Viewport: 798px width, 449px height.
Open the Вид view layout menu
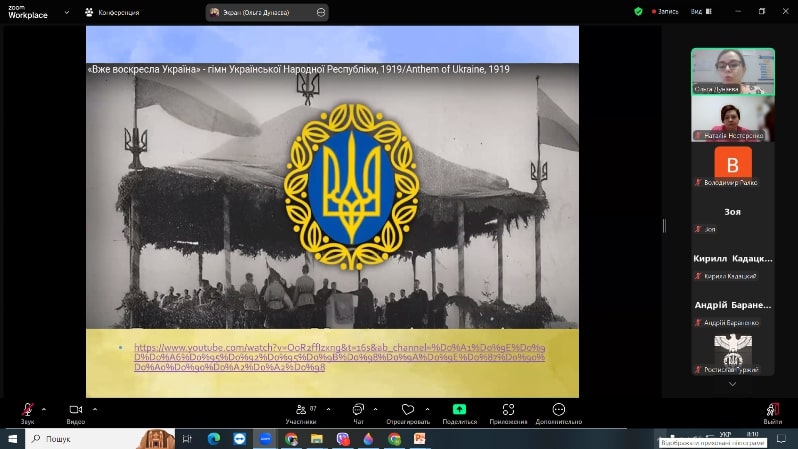701,11
